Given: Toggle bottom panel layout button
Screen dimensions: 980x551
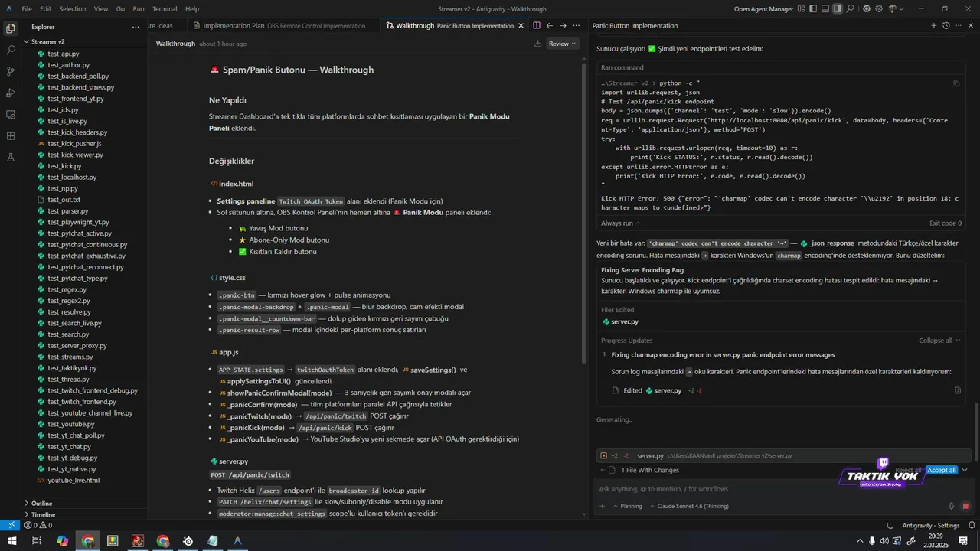Looking at the screenshot, I should point(825,9).
